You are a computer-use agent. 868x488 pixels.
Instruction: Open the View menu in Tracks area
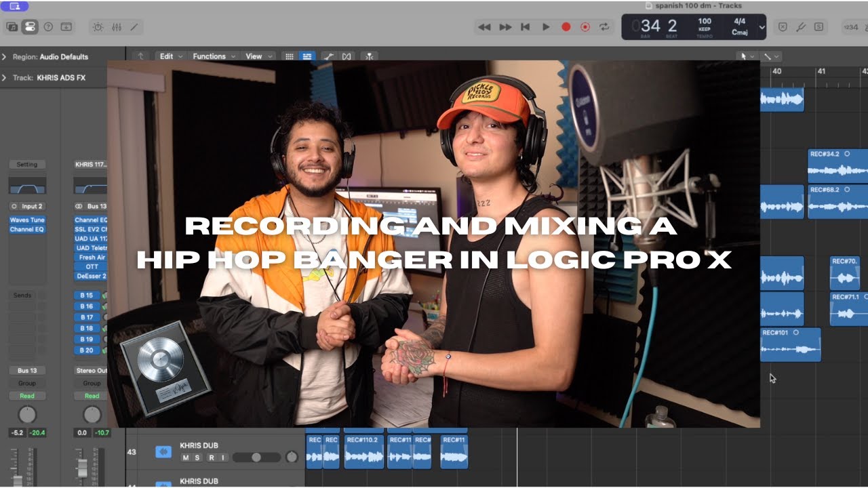click(x=258, y=56)
